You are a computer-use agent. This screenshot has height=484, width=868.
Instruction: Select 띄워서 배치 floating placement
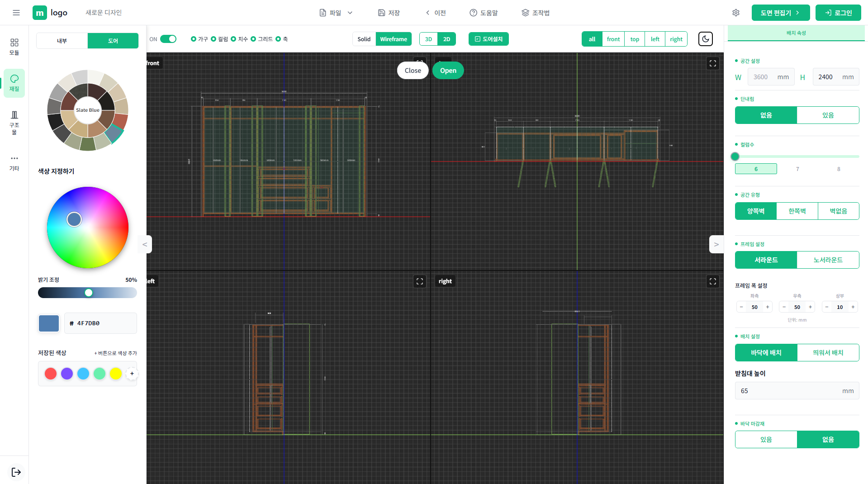[x=828, y=352]
